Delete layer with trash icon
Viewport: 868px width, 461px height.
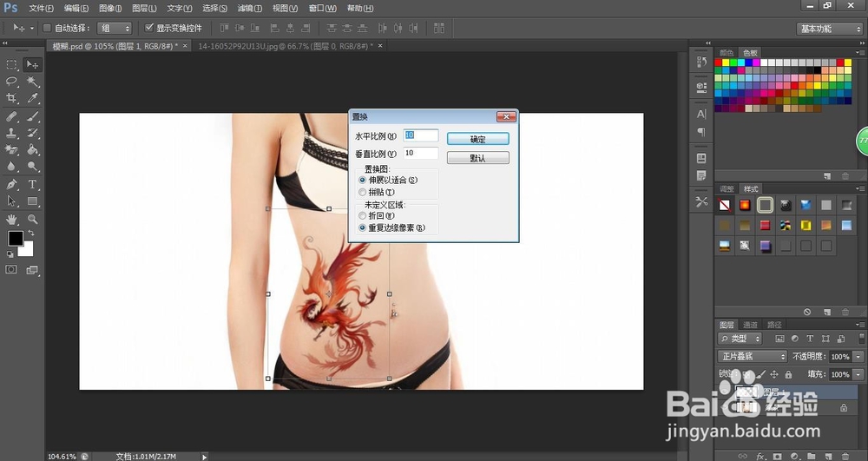point(845,456)
